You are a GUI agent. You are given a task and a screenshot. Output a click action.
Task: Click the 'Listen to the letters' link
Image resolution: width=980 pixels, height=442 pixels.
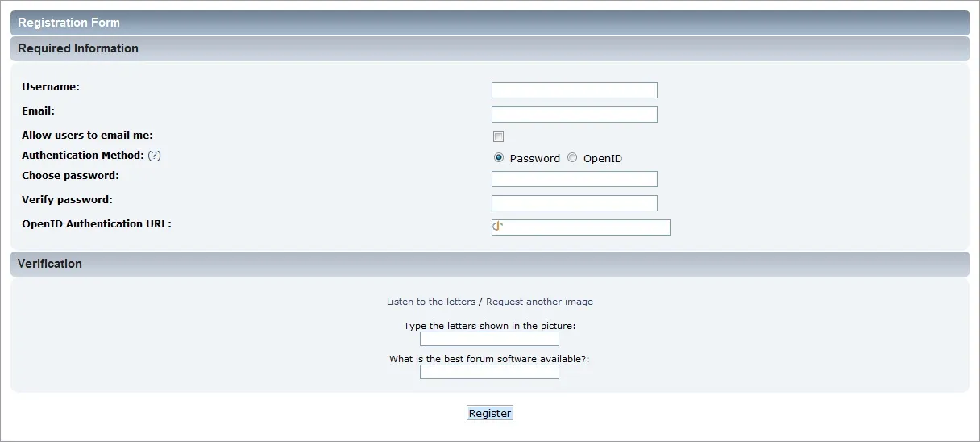pos(431,302)
